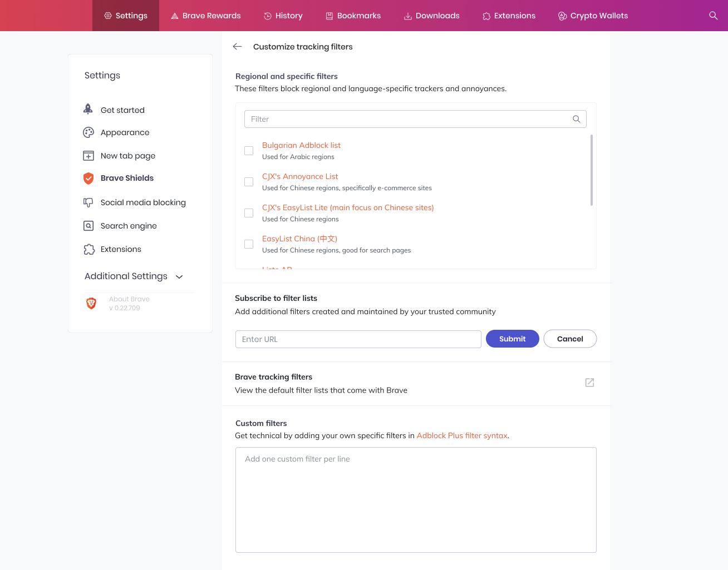The height and width of the screenshot is (570, 728).
Task: Click the Brave lion logo icon
Action: tap(91, 303)
